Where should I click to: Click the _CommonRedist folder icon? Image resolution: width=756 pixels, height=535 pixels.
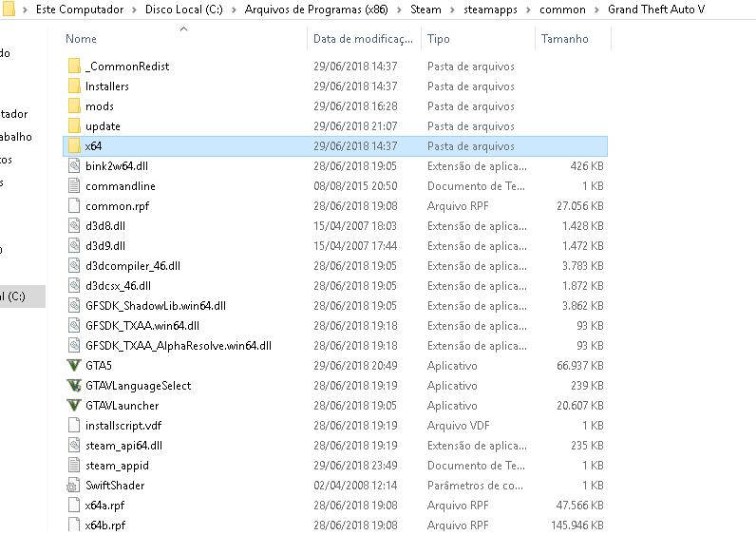[74, 67]
